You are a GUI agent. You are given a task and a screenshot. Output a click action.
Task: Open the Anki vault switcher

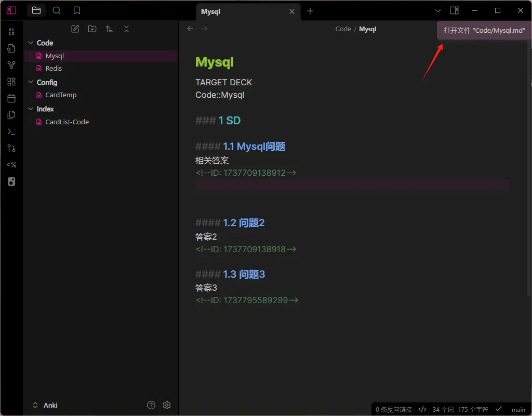point(46,405)
